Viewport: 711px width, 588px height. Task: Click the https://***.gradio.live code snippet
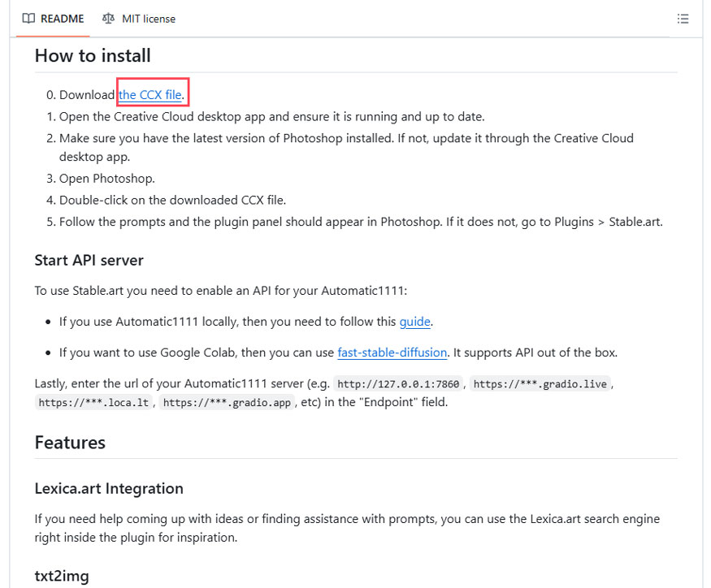point(540,384)
